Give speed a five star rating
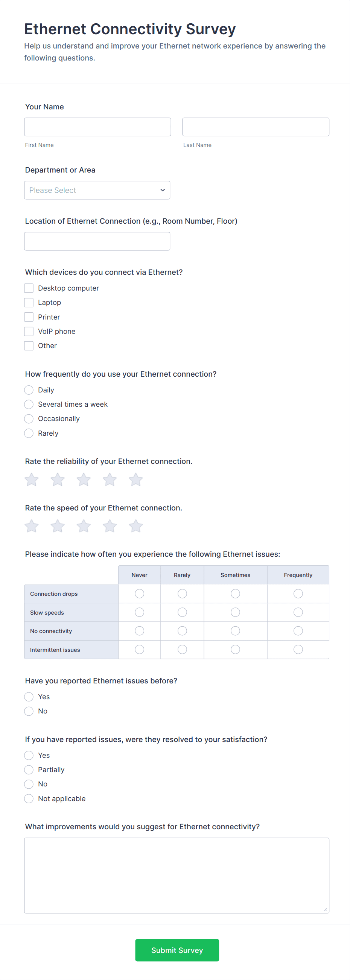 pos(135,527)
